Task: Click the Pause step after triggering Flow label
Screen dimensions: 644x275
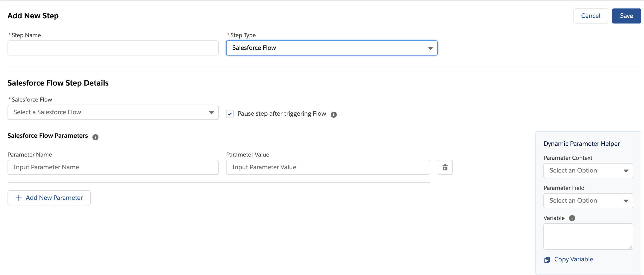Action: [282, 114]
